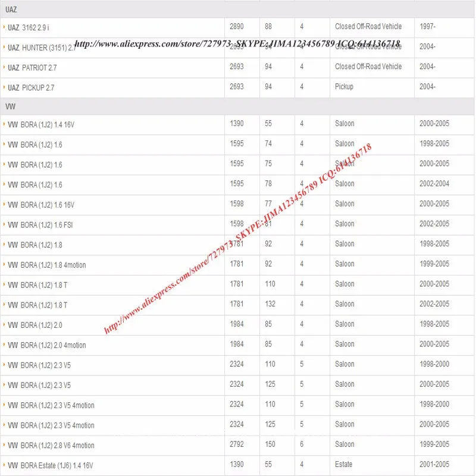Expand the arrow beside VW BORA 1.6 16V
This screenshot has height=476, width=476.
[4, 204]
